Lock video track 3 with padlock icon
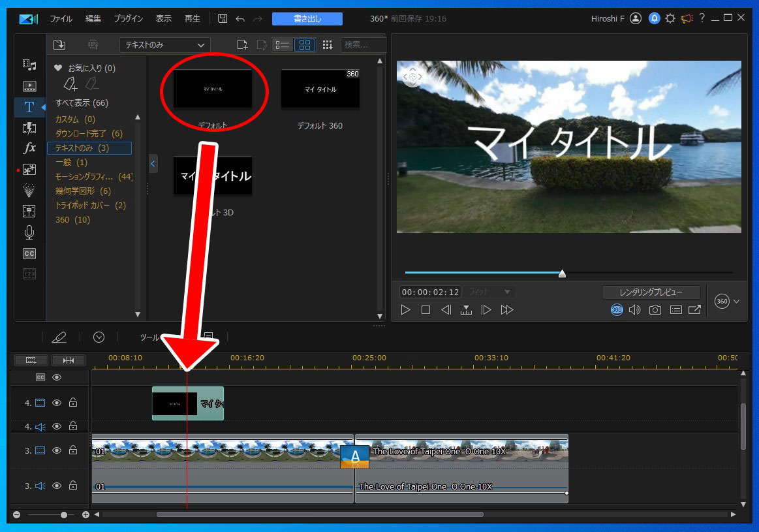Screen dimensions: 759x532 (73, 450)
